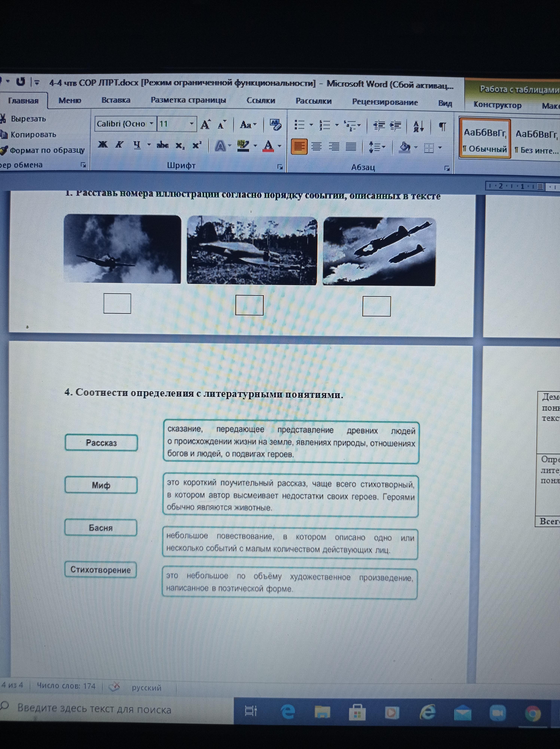Screen dimensions: 560x749
Task: Open the font name dropdown
Action: [151, 124]
